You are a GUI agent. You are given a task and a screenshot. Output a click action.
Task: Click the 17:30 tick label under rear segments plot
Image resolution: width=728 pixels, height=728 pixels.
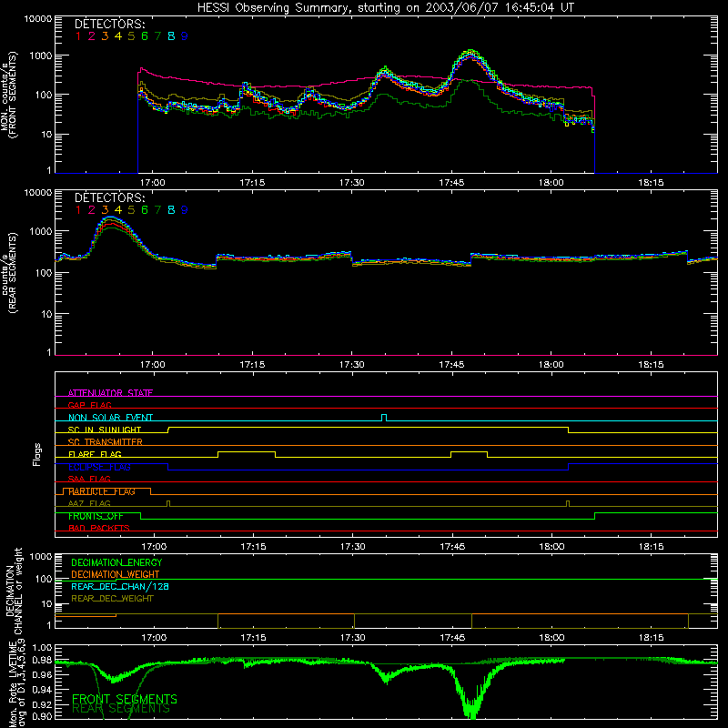(x=351, y=365)
